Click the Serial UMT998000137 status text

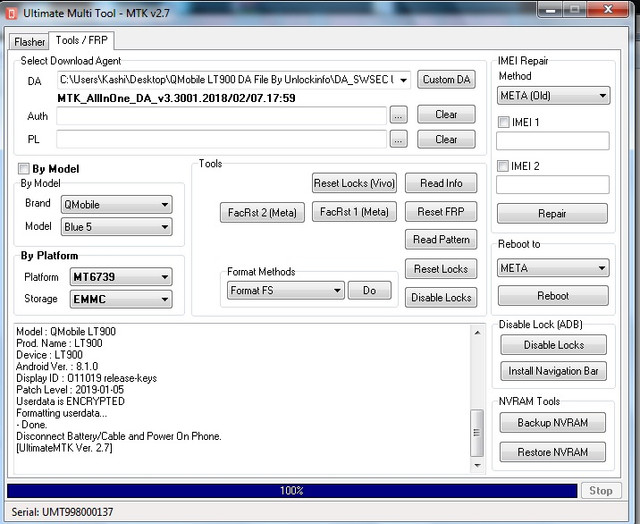click(x=62, y=512)
